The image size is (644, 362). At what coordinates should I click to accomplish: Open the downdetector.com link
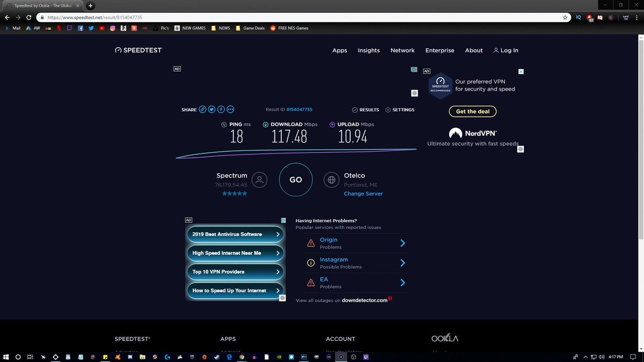click(364, 300)
